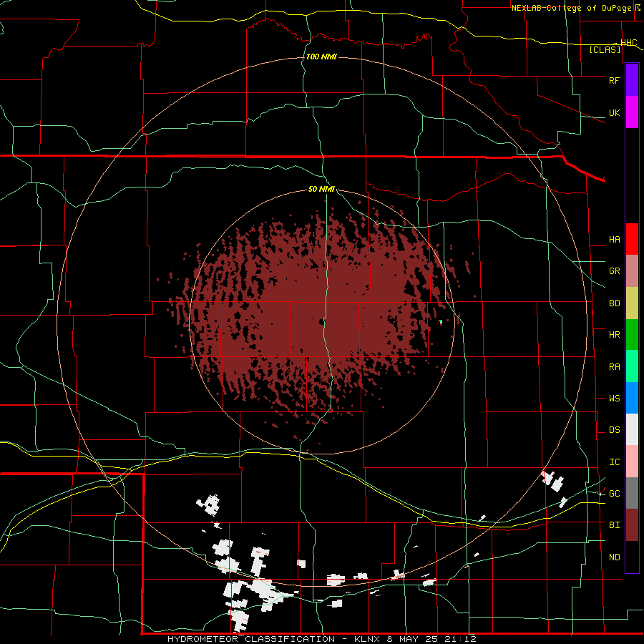
Task: Click the HHC product label
Action: click(628, 43)
